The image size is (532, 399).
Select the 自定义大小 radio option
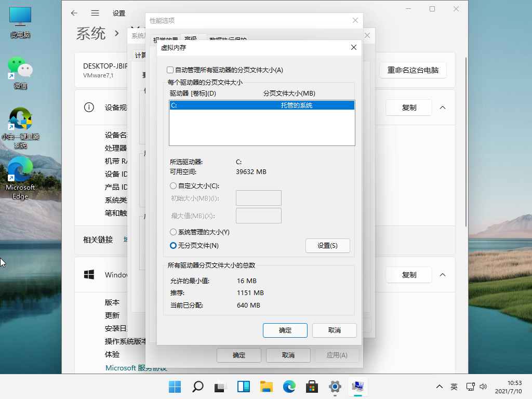pyautogui.click(x=174, y=185)
